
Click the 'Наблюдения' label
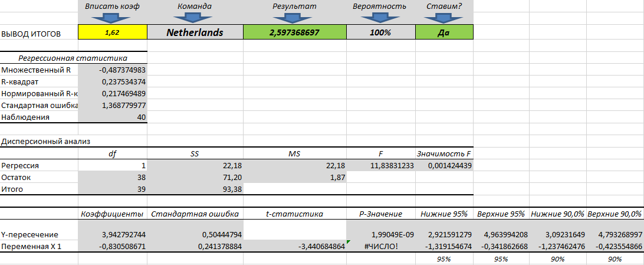coord(25,117)
